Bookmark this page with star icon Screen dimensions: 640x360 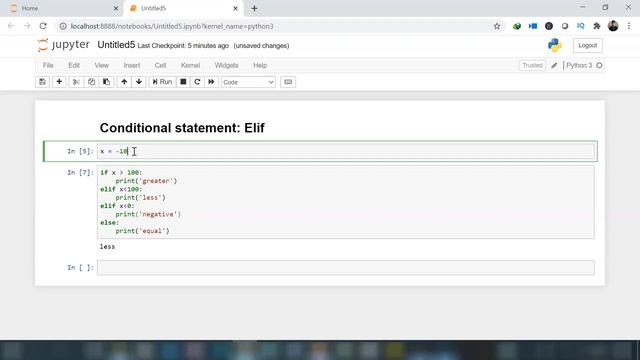click(x=497, y=26)
